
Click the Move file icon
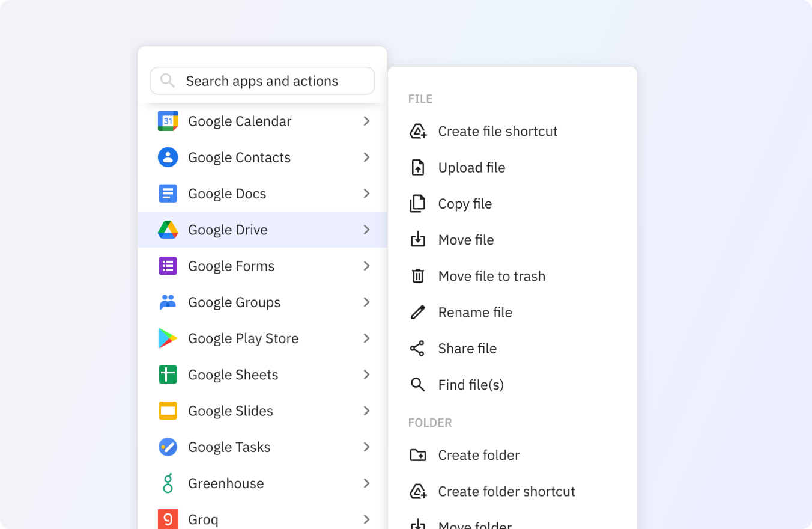417,240
